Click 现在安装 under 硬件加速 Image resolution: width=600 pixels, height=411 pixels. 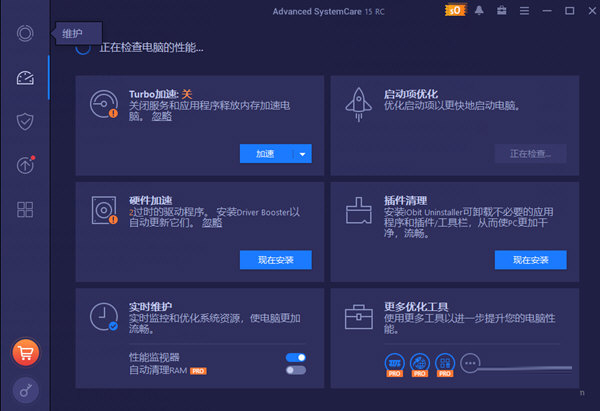point(275,260)
